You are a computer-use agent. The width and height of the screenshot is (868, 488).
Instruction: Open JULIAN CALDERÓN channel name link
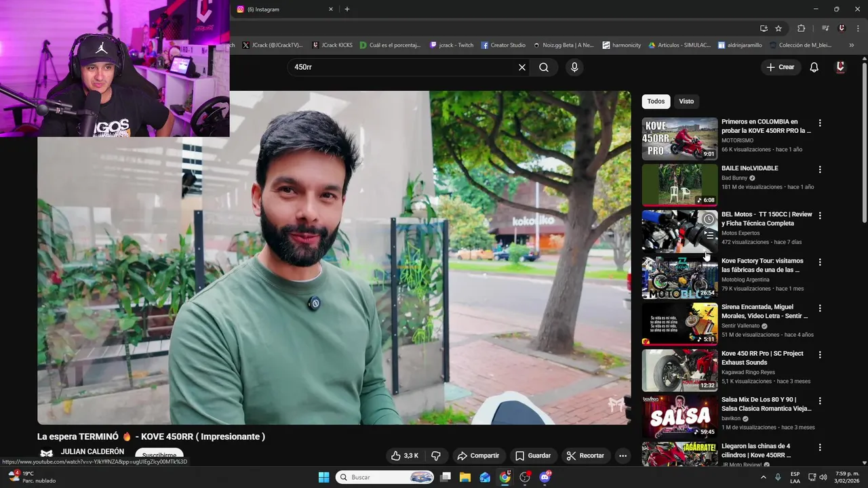tap(92, 451)
